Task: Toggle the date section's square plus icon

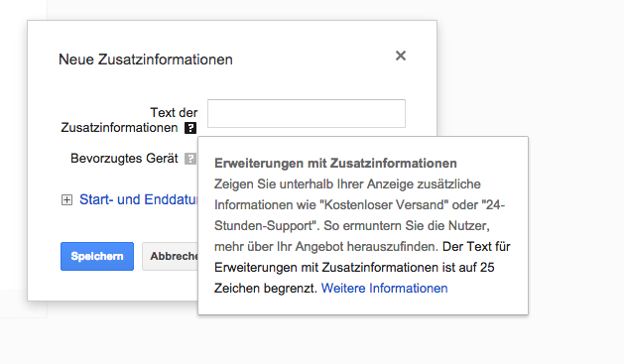Action: [x=66, y=199]
